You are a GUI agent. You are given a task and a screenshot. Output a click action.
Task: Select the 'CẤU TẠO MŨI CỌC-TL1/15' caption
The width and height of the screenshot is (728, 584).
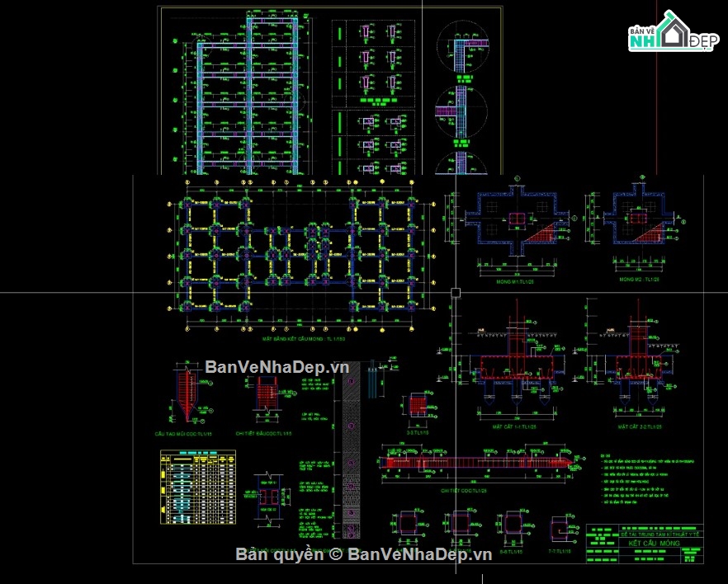[183, 434]
